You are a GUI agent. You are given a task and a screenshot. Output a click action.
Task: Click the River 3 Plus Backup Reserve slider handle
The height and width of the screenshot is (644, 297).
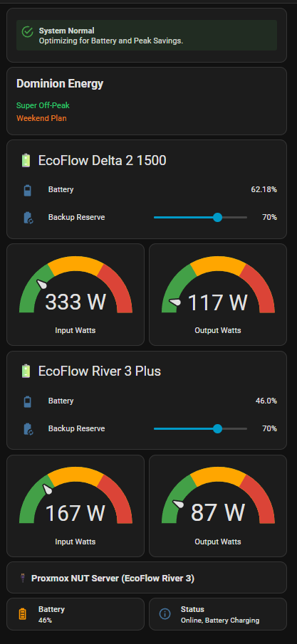tap(218, 429)
